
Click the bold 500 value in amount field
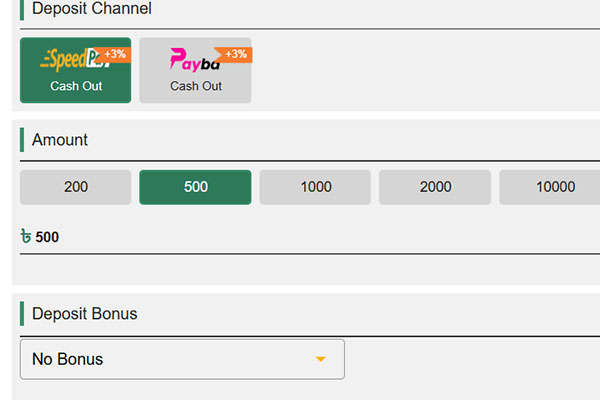tap(47, 237)
